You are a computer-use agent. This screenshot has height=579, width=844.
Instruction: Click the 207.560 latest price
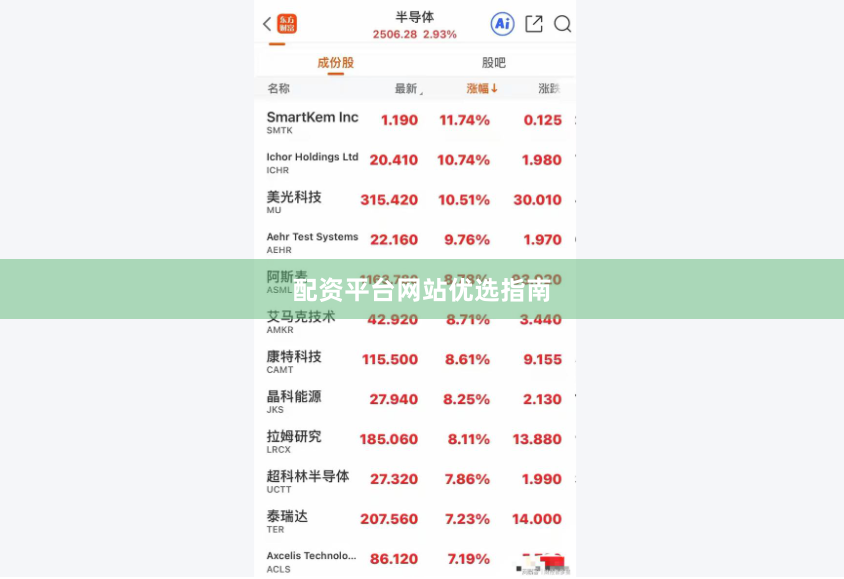click(x=389, y=519)
